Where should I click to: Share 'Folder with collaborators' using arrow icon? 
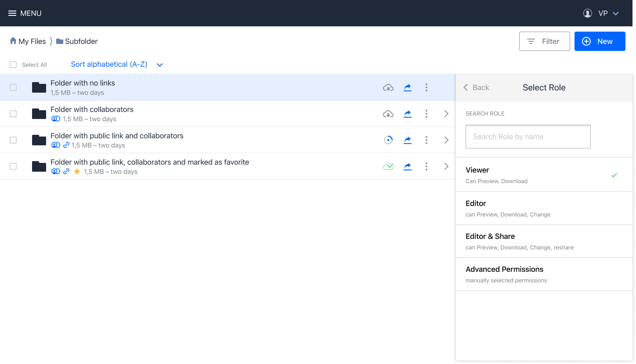[x=408, y=114]
